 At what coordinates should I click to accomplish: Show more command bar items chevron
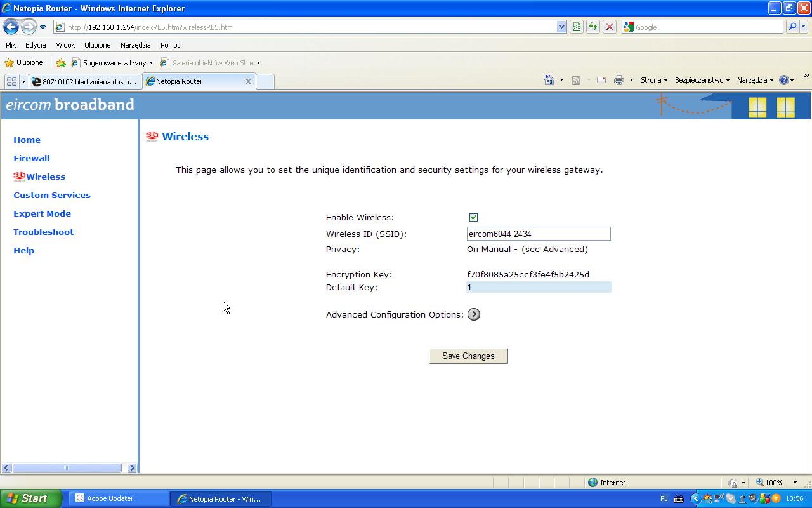point(806,76)
